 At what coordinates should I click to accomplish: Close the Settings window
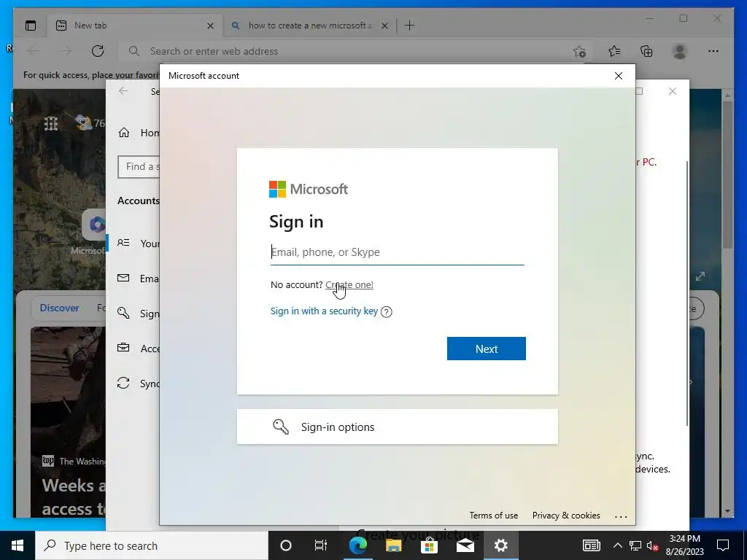672,91
